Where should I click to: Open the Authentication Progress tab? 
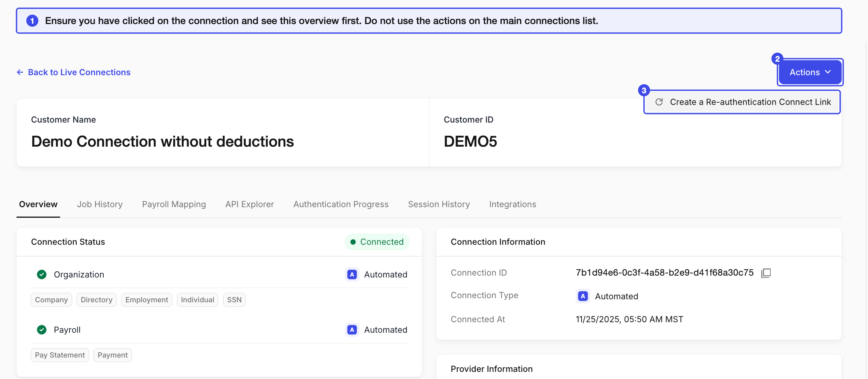[x=341, y=204]
